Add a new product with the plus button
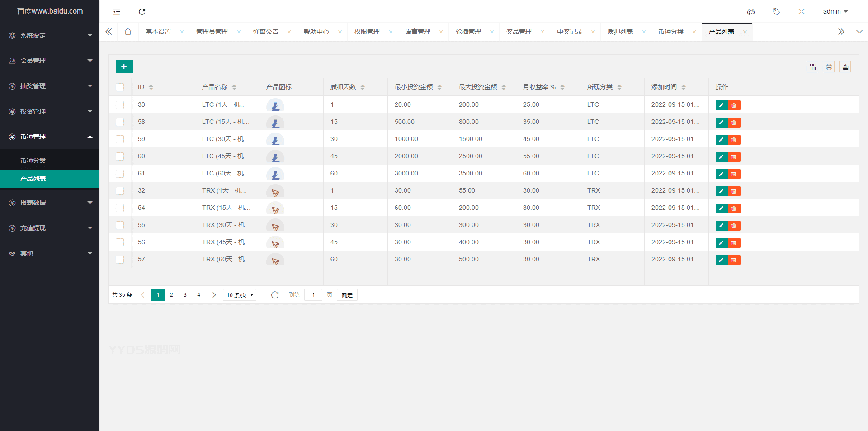The image size is (868, 431). (x=124, y=66)
